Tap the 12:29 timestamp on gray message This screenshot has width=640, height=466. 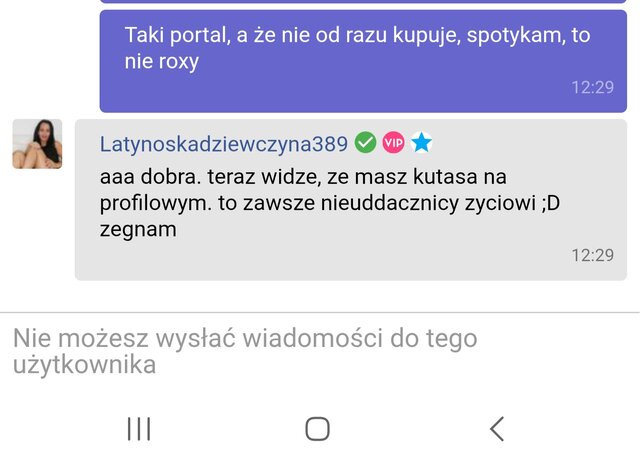pyautogui.click(x=593, y=255)
